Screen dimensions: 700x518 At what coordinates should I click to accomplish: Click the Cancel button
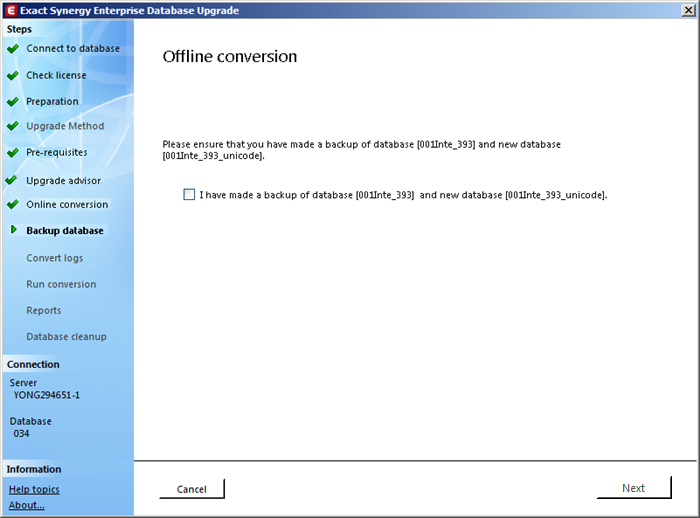[x=192, y=489]
